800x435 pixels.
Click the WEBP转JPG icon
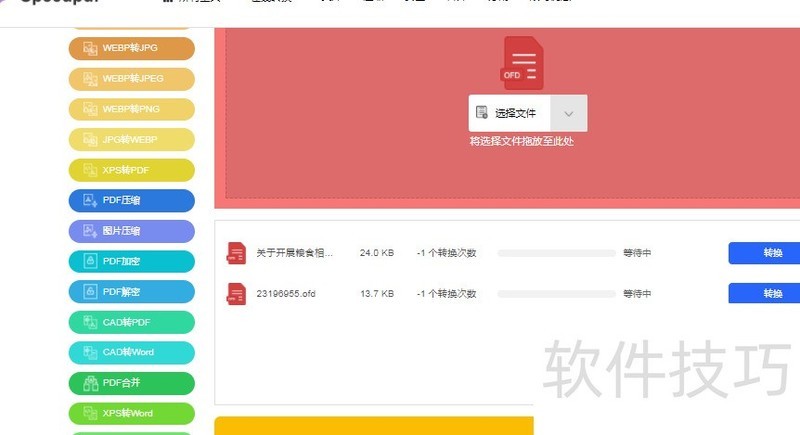90,48
